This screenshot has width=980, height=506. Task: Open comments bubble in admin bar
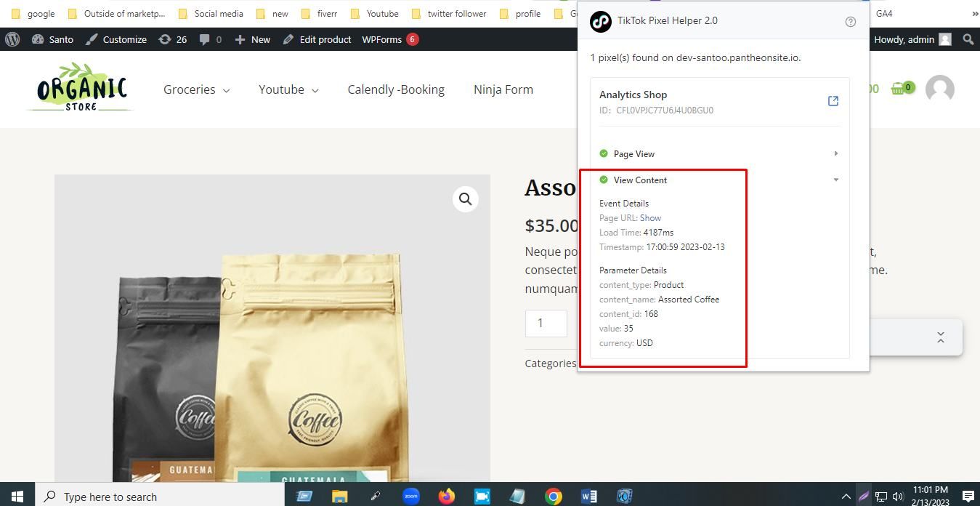coord(209,39)
